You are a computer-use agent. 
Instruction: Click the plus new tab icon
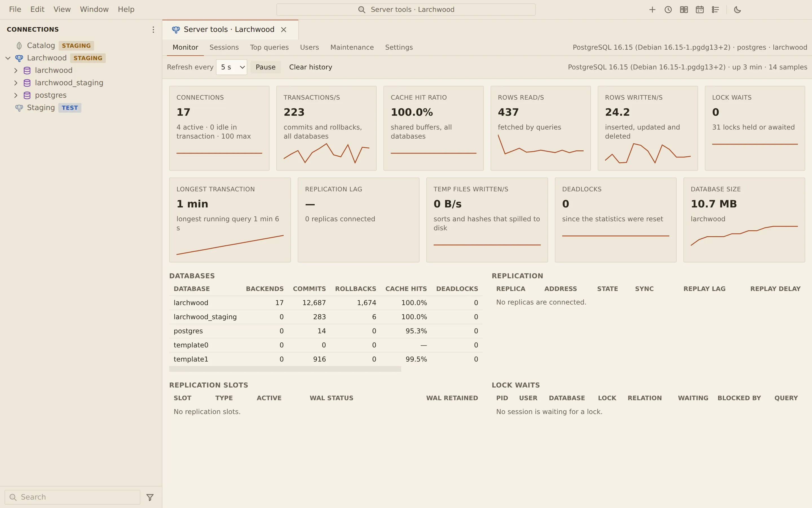tap(652, 10)
